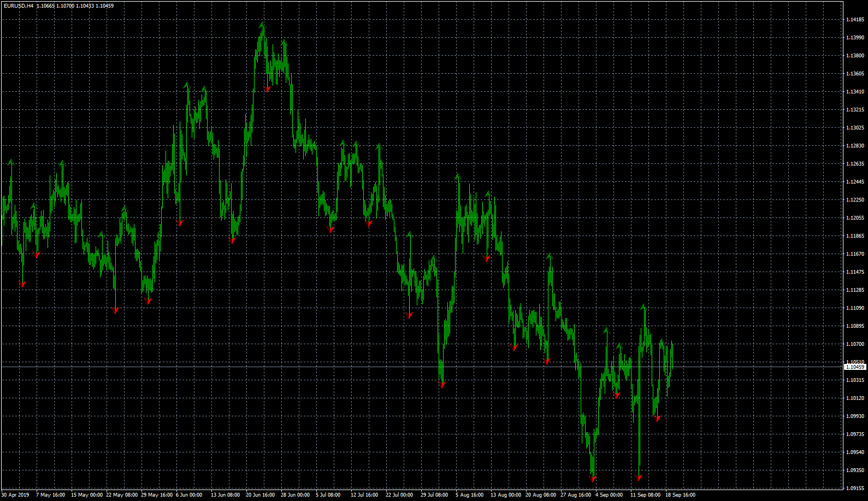Viewport: 868px width, 501px height.
Task: Click the 1.10895 price axis label
Action: tap(855, 326)
